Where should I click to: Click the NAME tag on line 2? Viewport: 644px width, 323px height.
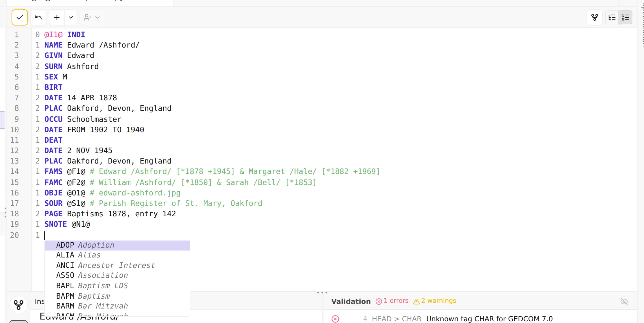pos(53,45)
